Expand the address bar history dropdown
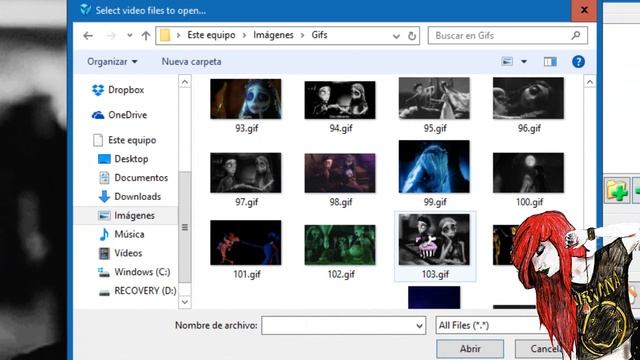640x360 pixels. (396, 36)
